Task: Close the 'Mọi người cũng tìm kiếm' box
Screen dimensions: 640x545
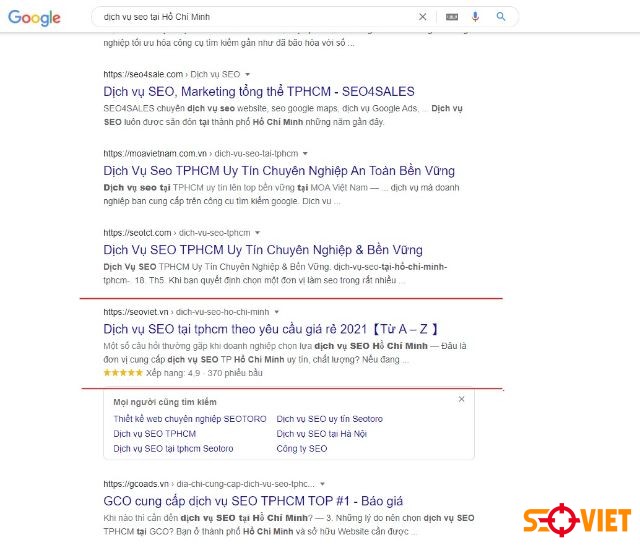Action: pos(461,399)
